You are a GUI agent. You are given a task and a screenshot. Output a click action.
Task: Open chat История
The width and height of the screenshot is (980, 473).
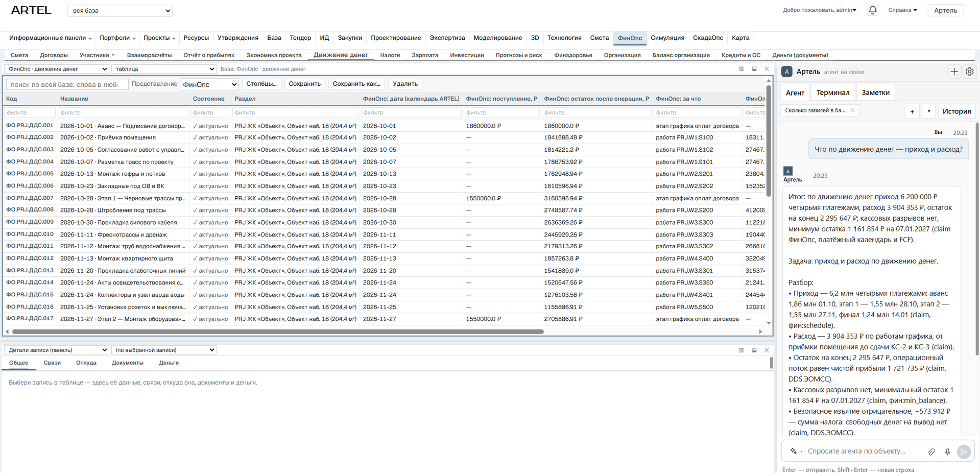pyautogui.click(x=957, y=111)
